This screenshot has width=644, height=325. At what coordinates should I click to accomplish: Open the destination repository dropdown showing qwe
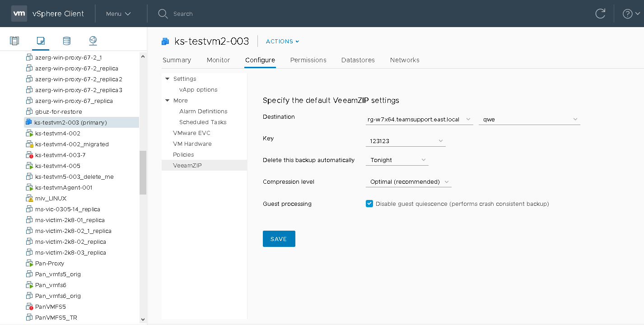coord(529,120)
